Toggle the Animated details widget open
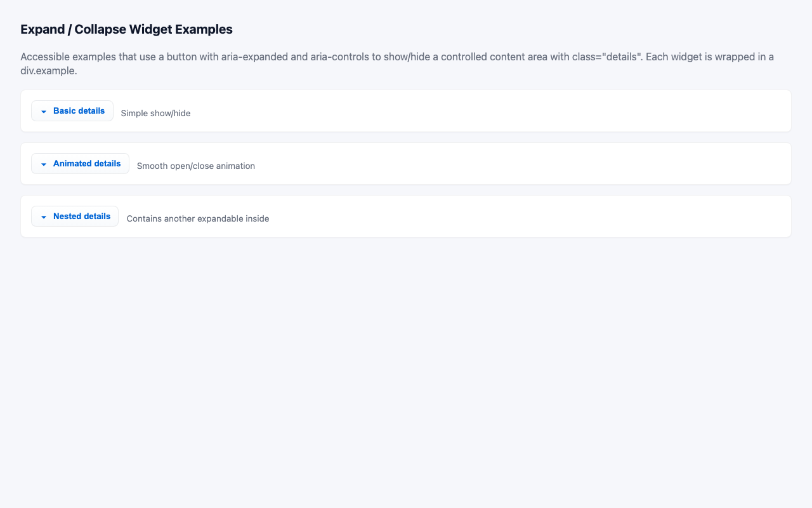812x508 pixels. pyautogui.click(x=80, y=163)
